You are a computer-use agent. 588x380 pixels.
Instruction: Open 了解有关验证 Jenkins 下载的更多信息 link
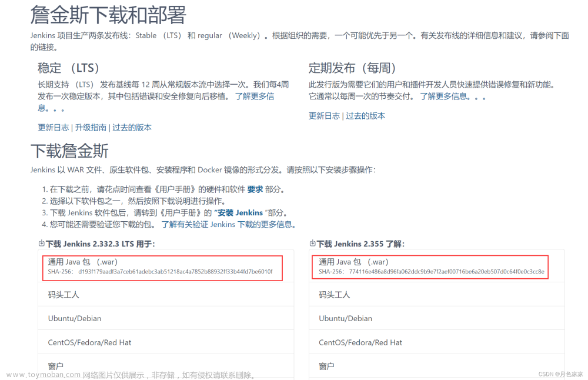click(x=229, y=225)
